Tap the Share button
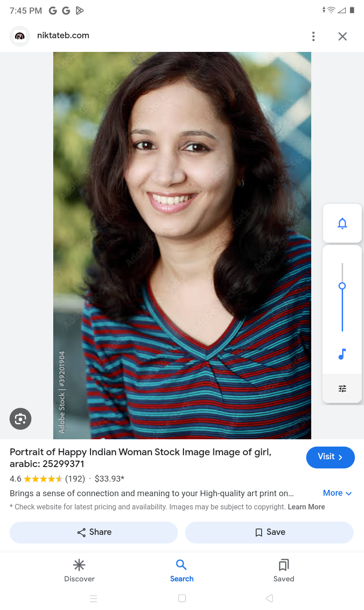Image resolution: width=364 pixels, height=610 pixels. coord(94,532)
